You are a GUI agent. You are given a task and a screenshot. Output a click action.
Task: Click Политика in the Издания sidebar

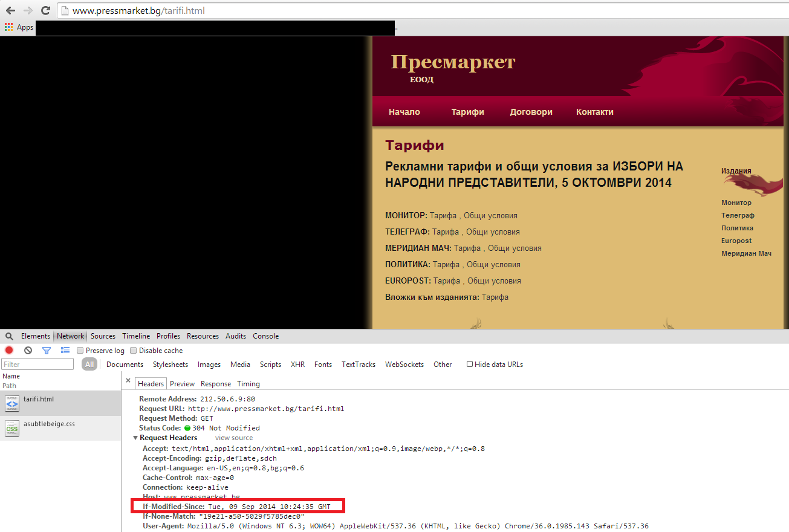coord(737,228)
